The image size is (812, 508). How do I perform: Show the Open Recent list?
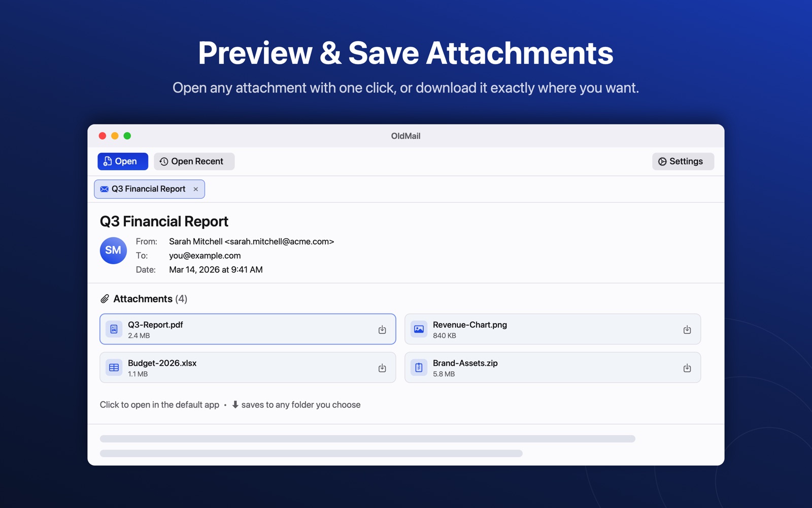[x=194, y=162]
